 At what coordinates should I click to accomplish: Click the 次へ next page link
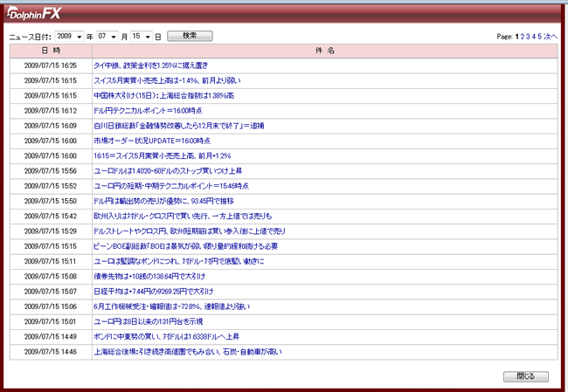(551, 37)
